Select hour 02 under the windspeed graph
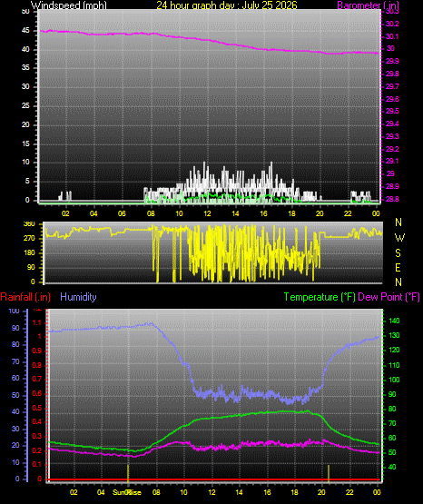The image size is (423, 504). click(65, 213)
